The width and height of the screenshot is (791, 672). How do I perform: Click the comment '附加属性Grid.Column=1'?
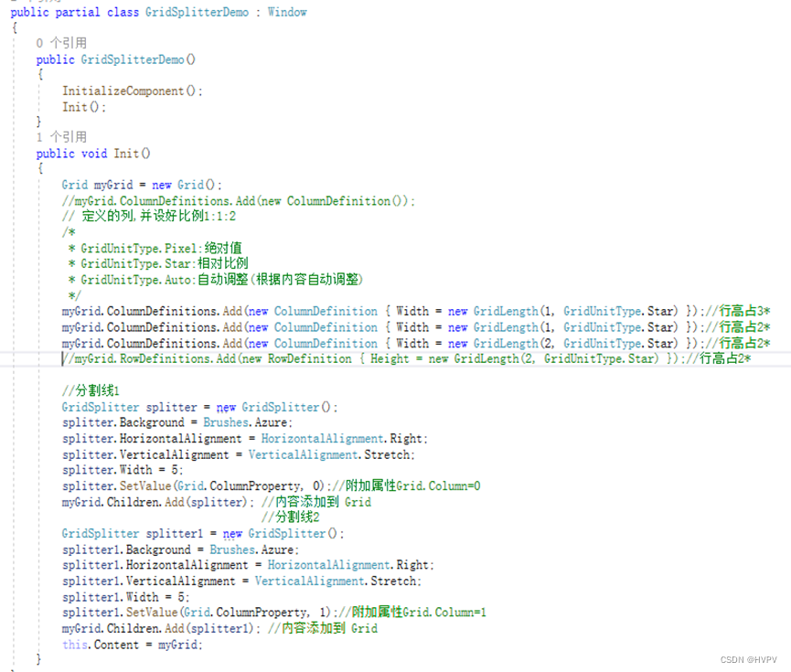pyautogui.click(x=419, y=612)
